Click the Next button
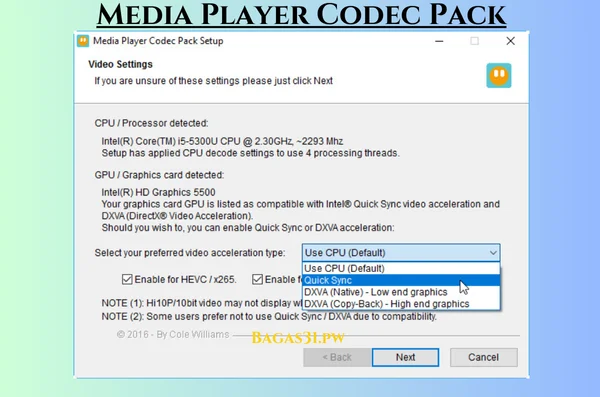Viewport: 600px width, 397px height. tap(405, 357)
